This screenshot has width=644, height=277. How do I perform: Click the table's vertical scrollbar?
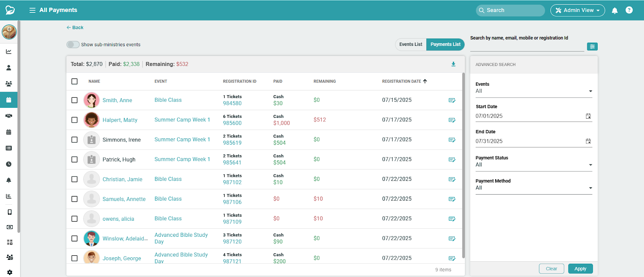click(463, 165)
